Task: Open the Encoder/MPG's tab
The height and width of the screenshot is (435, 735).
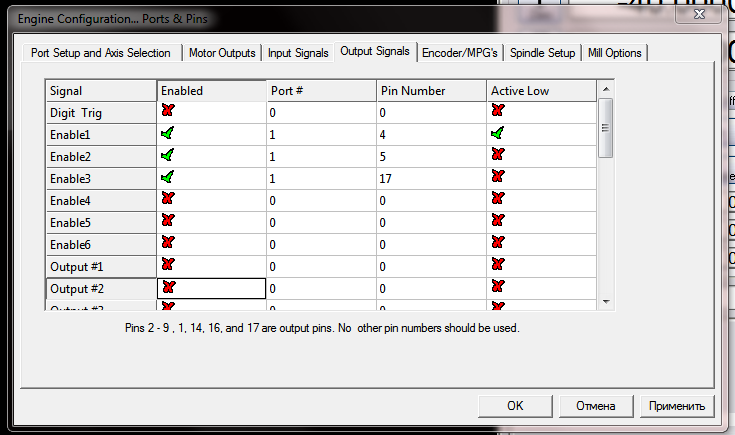Action: (460, 53)
